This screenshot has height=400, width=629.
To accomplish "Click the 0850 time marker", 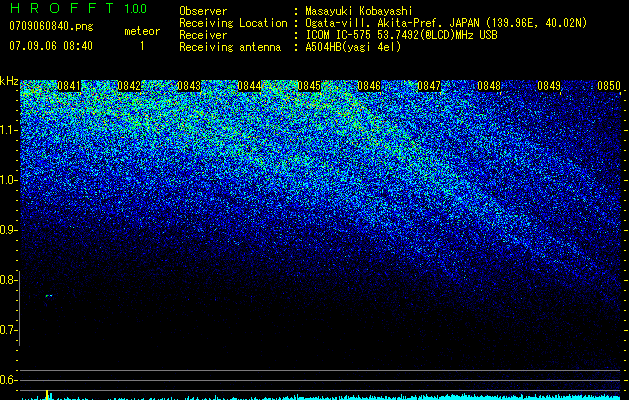I will point(609,86).
